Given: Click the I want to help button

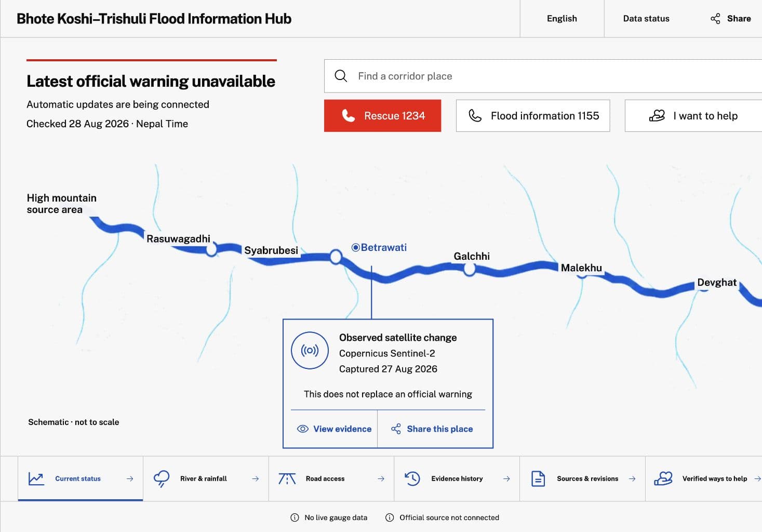Looking at the screenshot, I should [x=693, y=115].
